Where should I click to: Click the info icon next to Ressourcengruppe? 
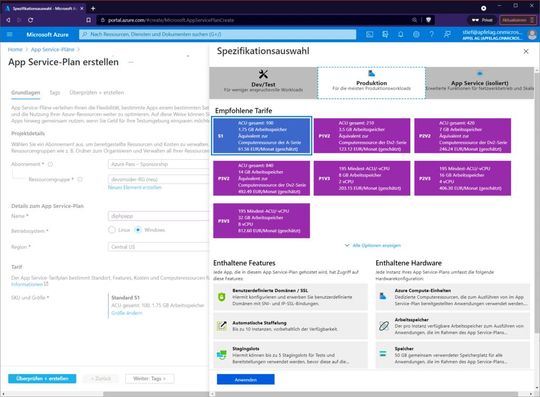80,179
